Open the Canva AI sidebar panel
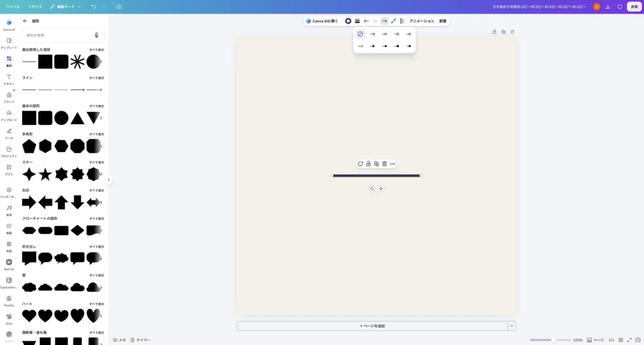 [9, 25]
